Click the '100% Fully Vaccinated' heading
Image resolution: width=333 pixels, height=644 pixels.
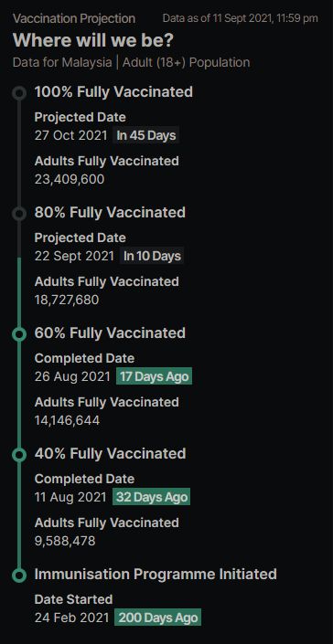tap(113, 91)
